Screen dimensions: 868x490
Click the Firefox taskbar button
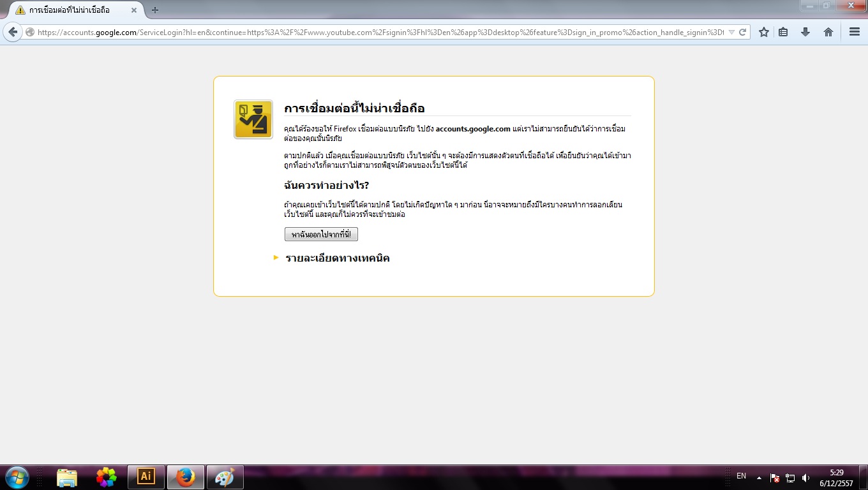click(186, 477)
